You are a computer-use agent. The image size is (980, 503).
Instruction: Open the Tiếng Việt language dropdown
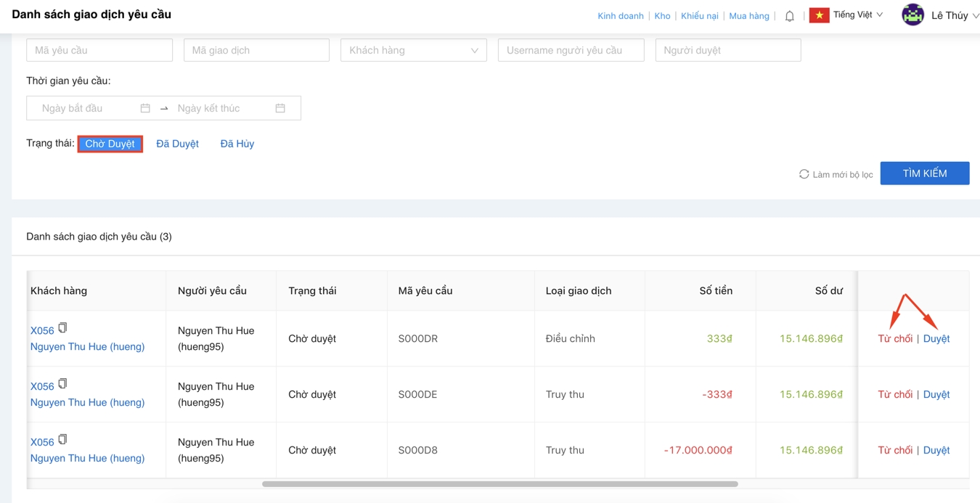857,15
